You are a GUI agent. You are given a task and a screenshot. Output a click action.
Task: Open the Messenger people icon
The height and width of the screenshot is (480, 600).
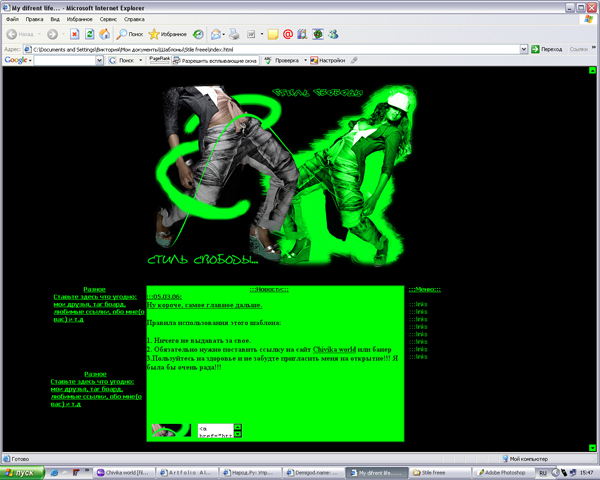pos(333,34)
